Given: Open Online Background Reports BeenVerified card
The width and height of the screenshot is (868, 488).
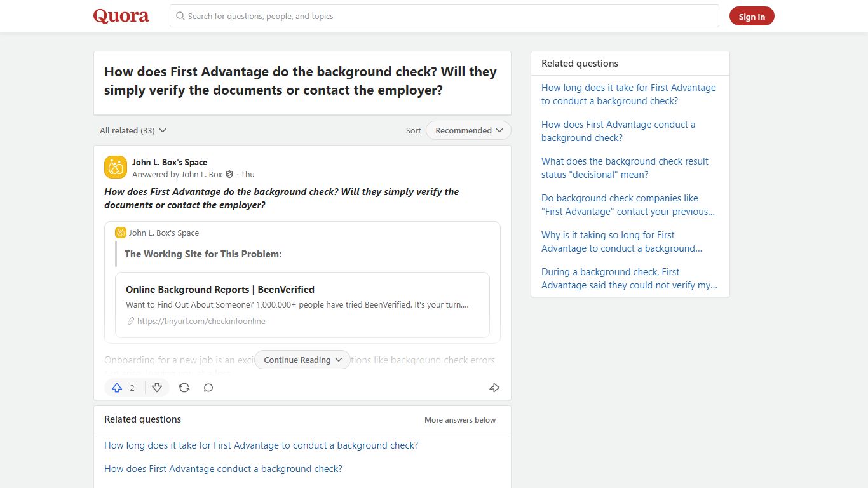Looking at the screenshot, I should point(302,305).
